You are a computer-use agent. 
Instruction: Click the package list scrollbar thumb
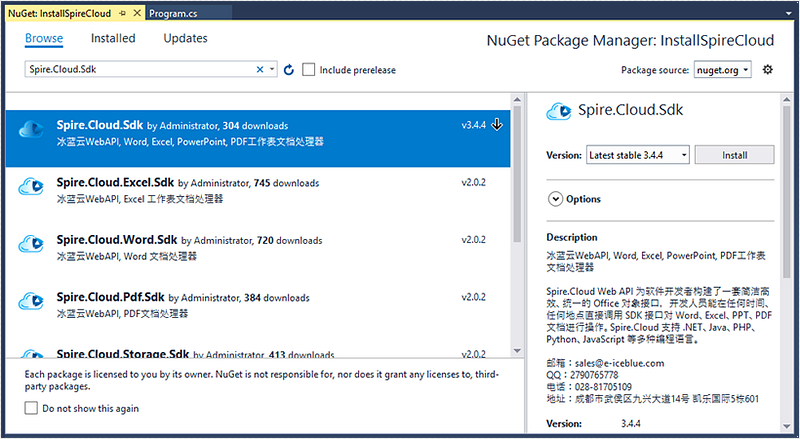(517, 173)
